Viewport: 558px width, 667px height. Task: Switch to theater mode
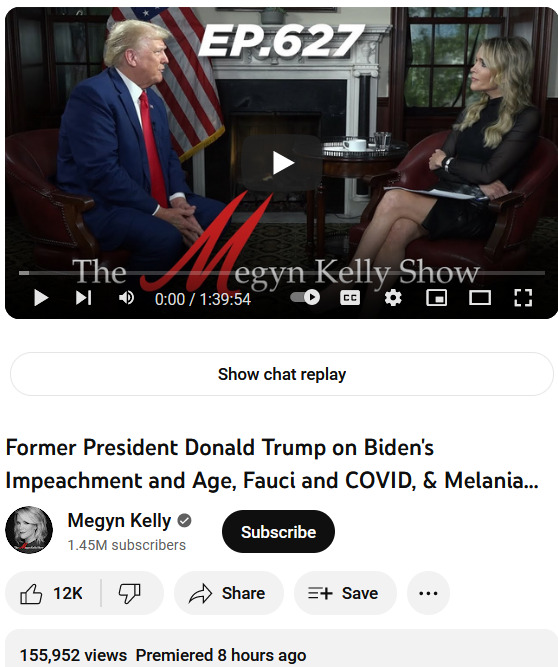pyautogui.click(x=480, y=298)
